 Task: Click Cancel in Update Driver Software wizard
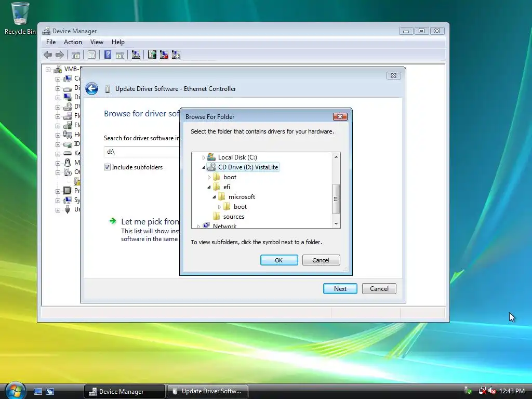(379, 289)
